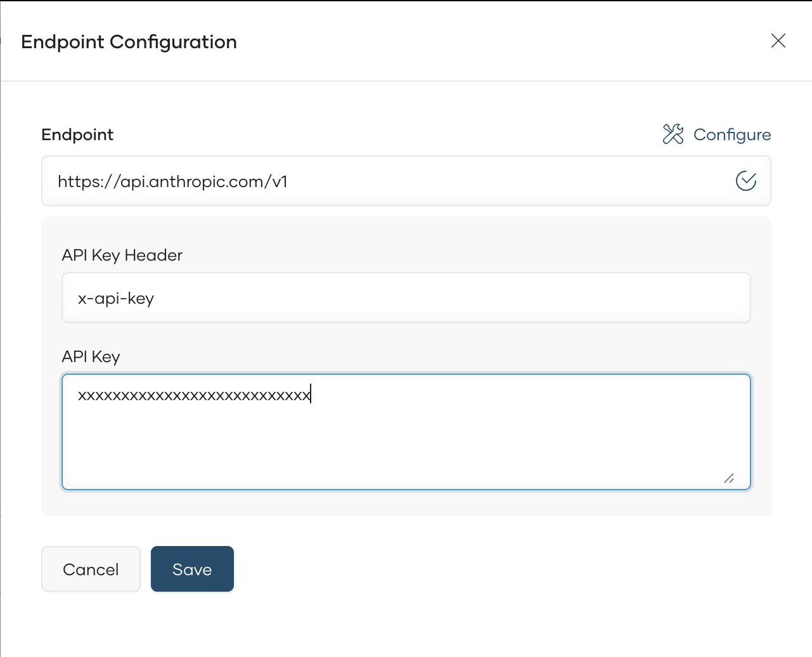Click the checkmark validation icon in endpoint field
812x657 pixels.
click(746, 181)
